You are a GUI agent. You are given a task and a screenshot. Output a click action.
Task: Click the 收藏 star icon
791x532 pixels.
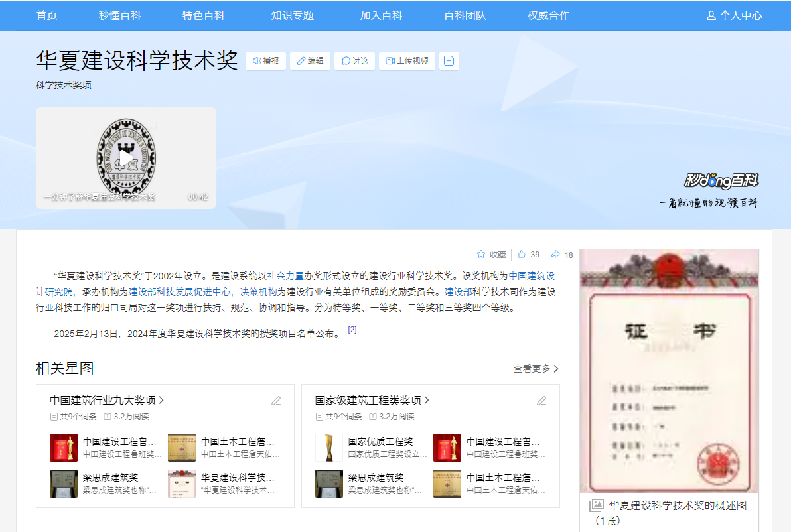pyautogui.click(x=481, y=255)
